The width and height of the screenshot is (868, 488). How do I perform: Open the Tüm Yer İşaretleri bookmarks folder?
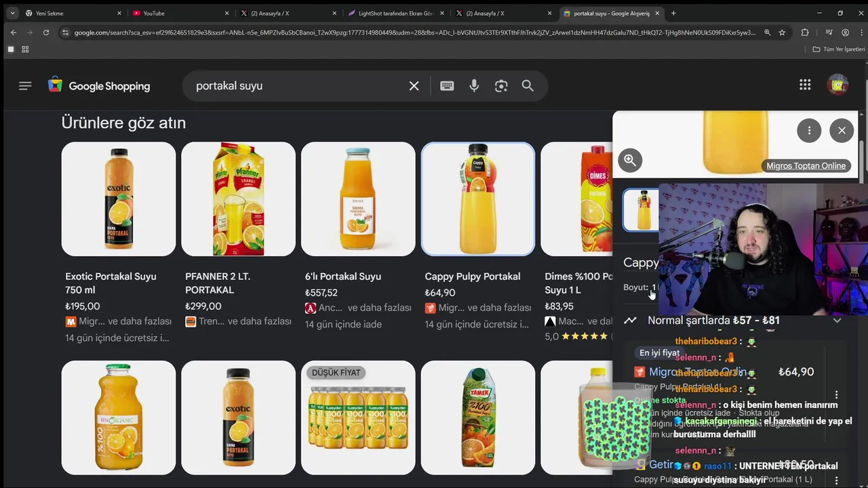[x=839, y=49]
